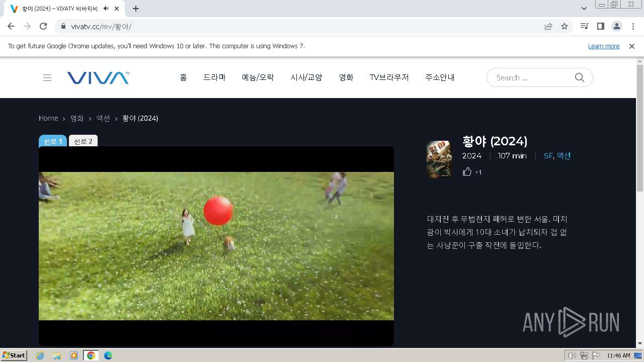Click the 황야 (2024) title heading
The image size is (644, 362).
[x=495, y=141]
